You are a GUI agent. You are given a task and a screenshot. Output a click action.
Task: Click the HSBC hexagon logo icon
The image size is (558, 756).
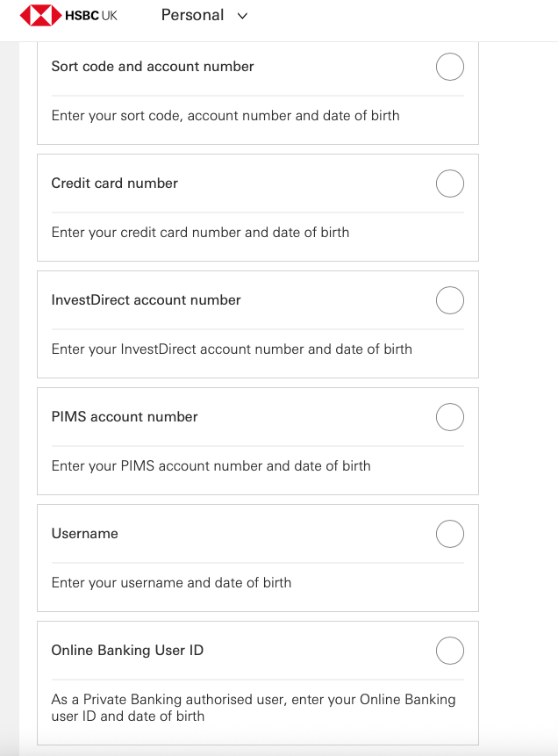[39, 16]
